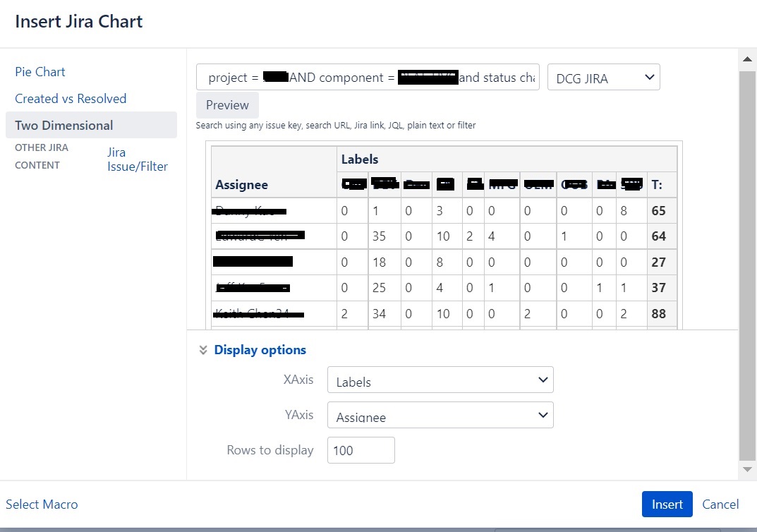Image resolution: width=757 pixels, height=532 pixels.
Task: Click the OTHER JIRA CONTENT label
Action: tap(42, 157)
